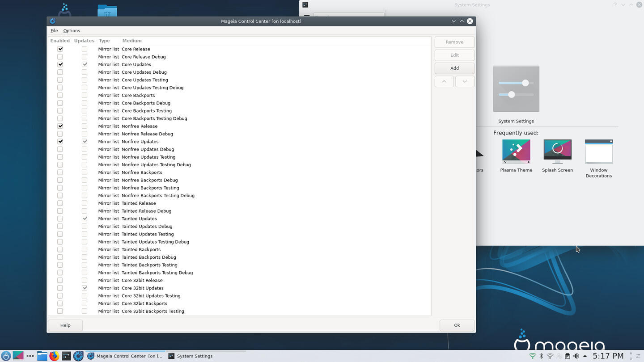Click the dark System Settings launcher icon
Viewport: 644px width, 362px height.
click(x=66, y=356)
